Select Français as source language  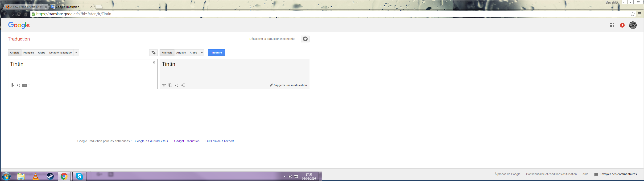tap(29, 53)
